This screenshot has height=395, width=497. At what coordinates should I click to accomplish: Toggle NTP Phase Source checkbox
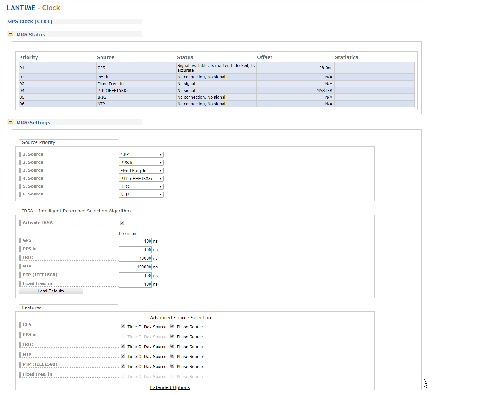(x=172, y=356)
